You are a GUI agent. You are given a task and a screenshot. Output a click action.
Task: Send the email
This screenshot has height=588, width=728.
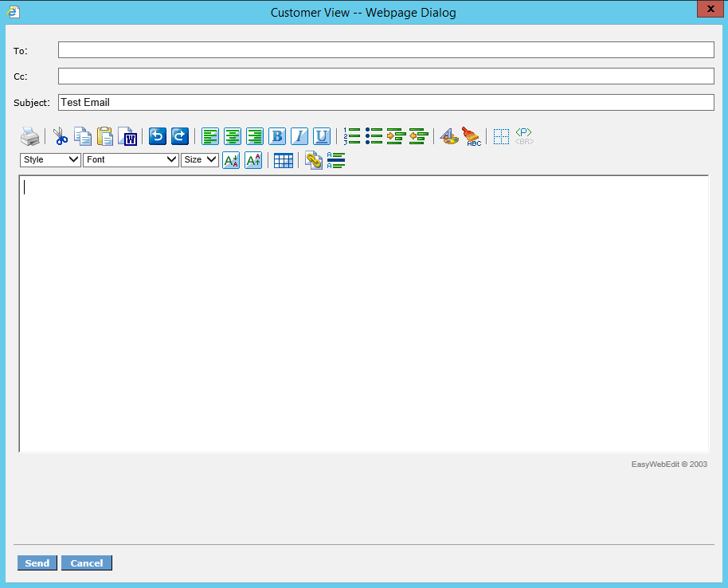[37, 563]
